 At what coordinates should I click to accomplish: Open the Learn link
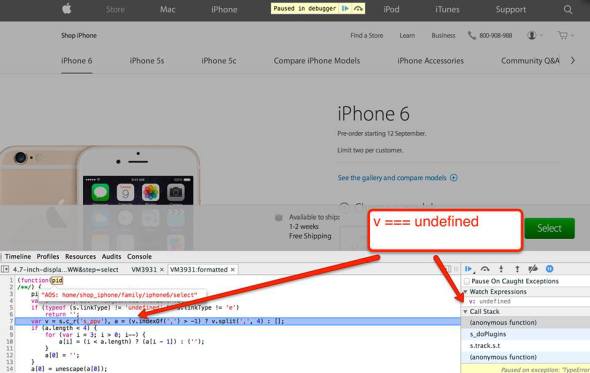click(407, 35)
